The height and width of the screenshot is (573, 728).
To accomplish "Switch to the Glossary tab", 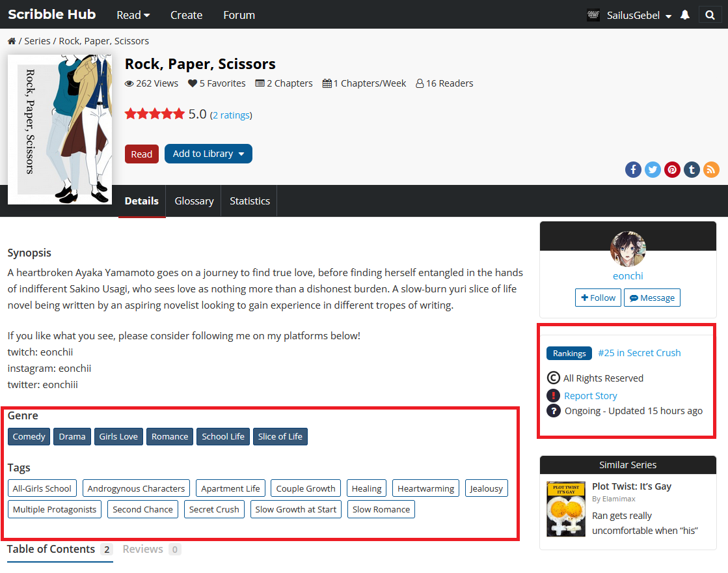I will point(194,201).
